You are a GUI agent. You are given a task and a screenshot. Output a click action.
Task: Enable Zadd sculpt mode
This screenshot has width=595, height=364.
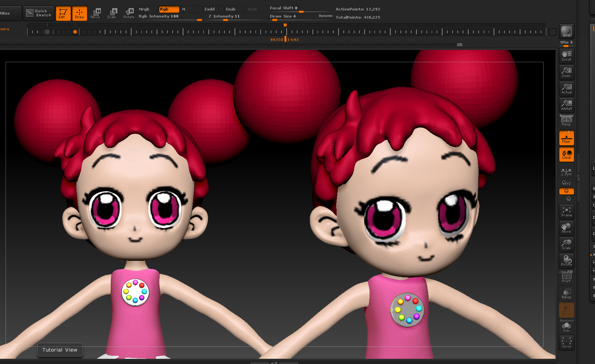coord(212,9)
